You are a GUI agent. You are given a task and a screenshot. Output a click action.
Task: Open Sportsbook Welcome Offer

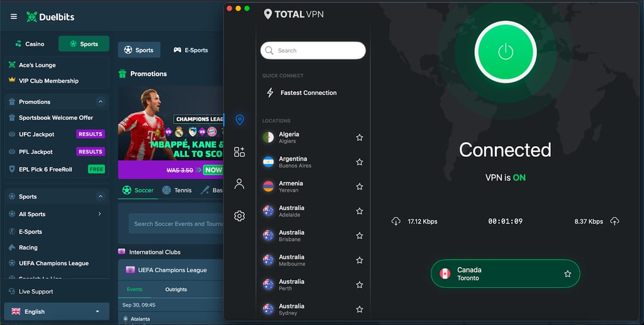(x=56, y=118)
